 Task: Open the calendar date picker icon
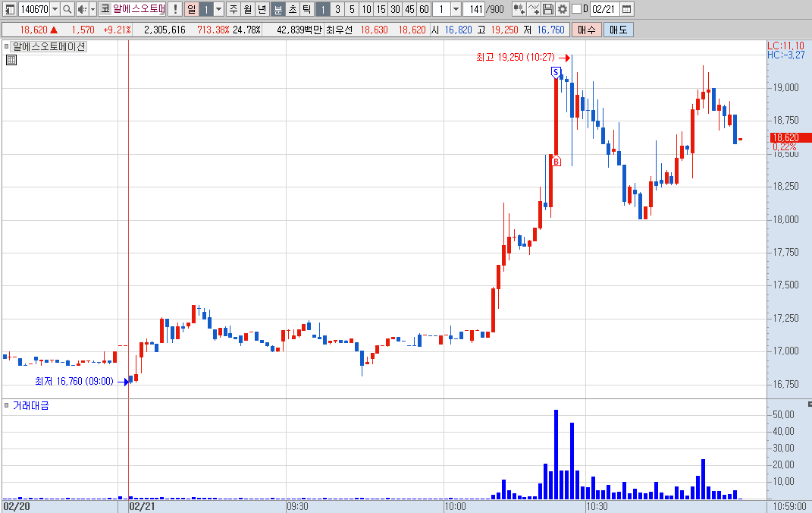click(626, 9)
